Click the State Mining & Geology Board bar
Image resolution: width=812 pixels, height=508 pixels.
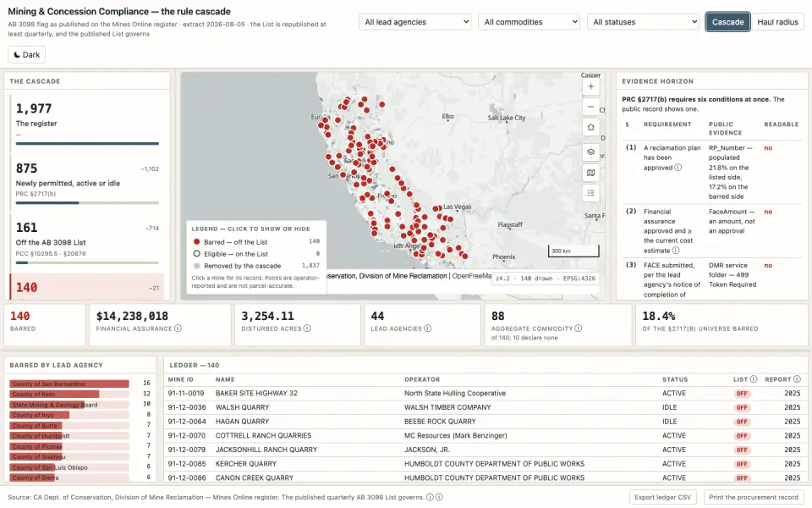tap(69, 405)
